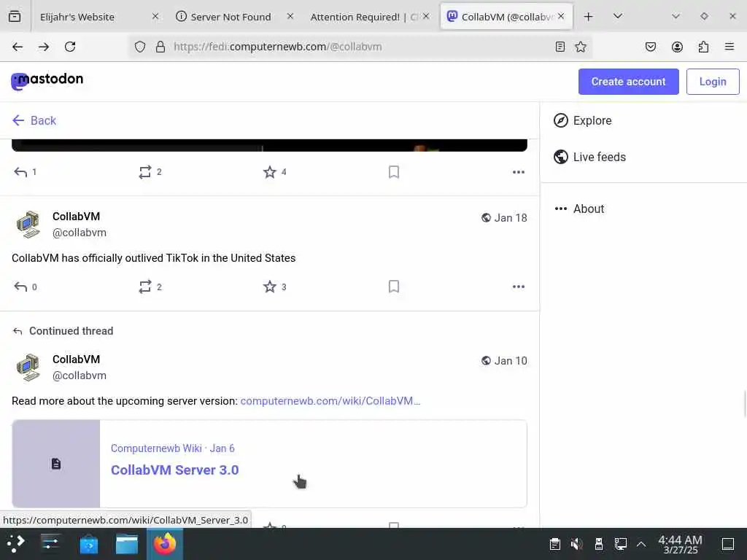Toggle reader view icon in the address bar
Screen dimensions: 747x560
pos(560,47)
